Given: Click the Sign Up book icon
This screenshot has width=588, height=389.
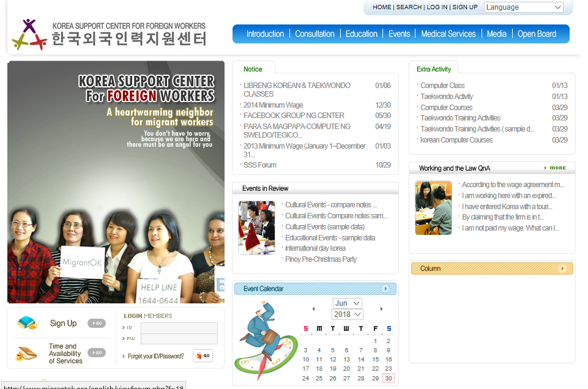Looking at the screenshot, I should (x=28, y=322).
